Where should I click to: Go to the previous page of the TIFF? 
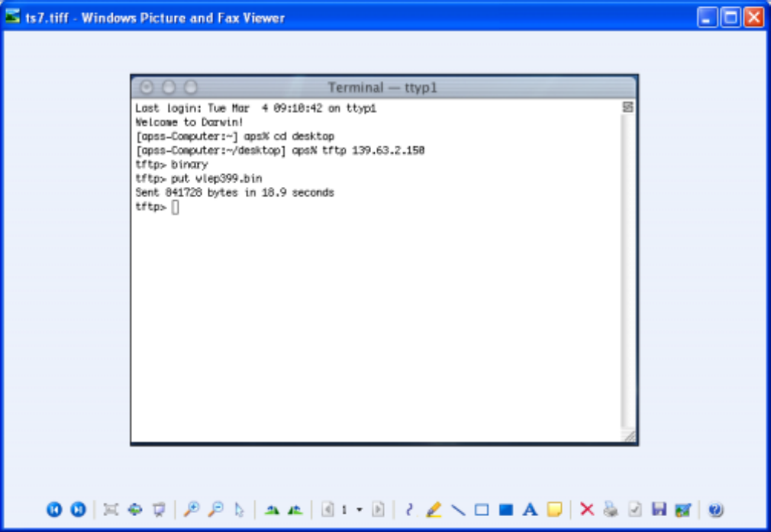pyautogui.click(x=328, y=509)
